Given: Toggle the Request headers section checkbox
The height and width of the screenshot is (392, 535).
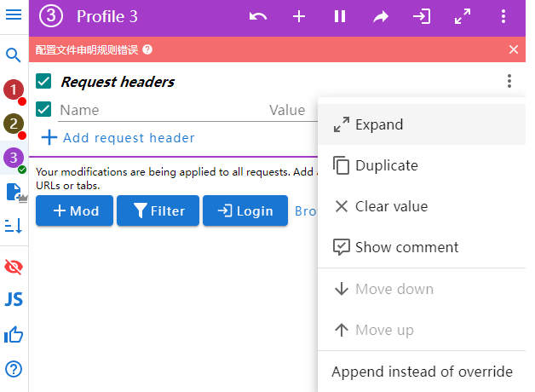Looking at the screenshot, I should [x=44, y=82].
